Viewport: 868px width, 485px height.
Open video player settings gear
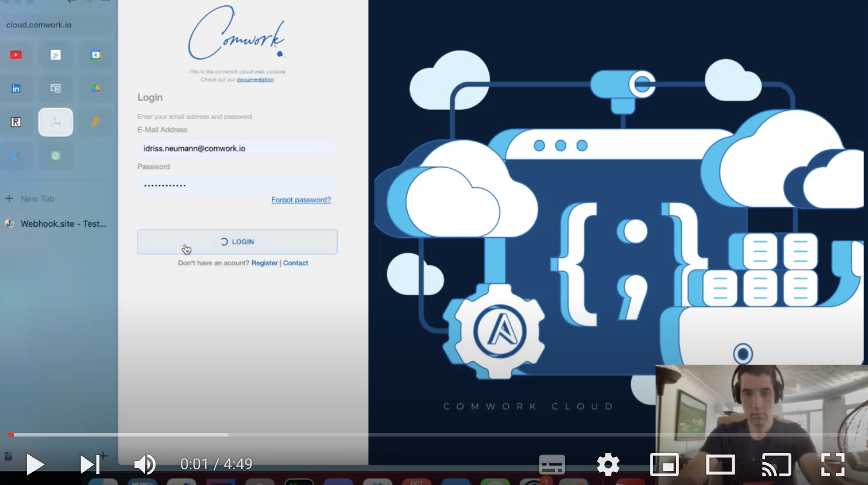[608, 465]
